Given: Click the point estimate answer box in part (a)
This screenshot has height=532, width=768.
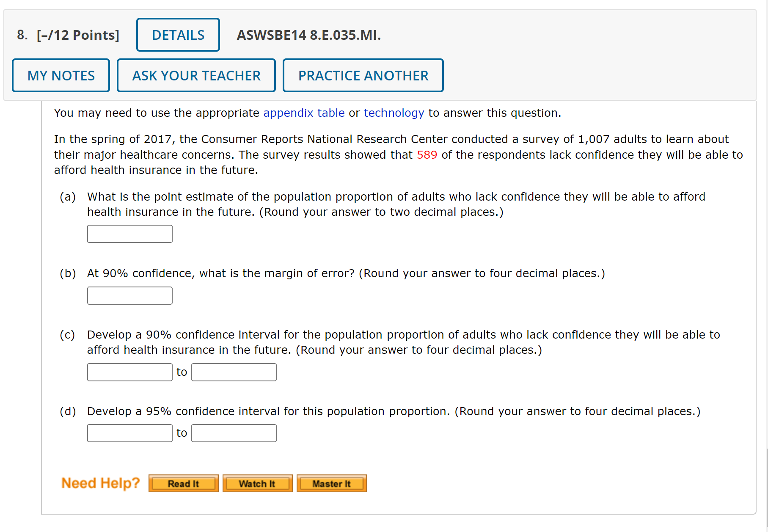Looking at the screenshot, I should tap(129, 234).
